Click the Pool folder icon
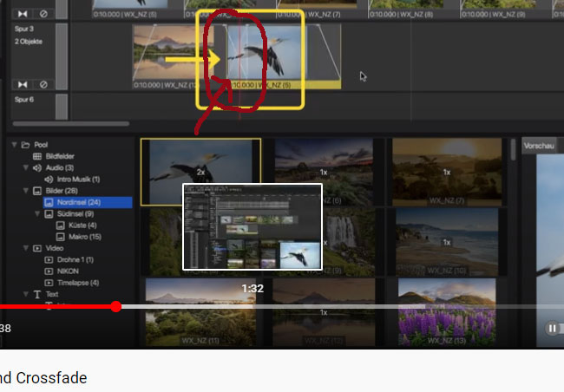Viewport: 564px width, 392px height. point(26,145)
